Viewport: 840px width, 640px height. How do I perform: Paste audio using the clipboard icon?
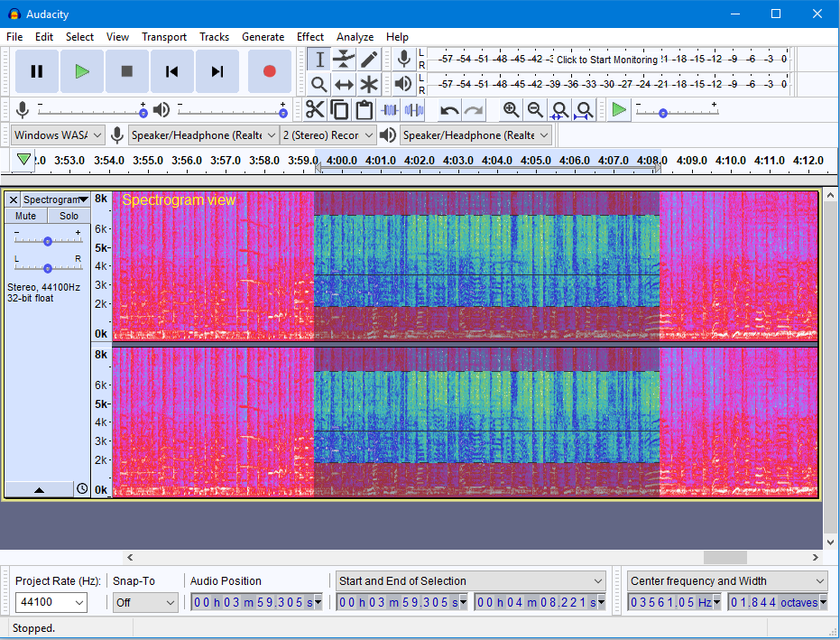pos(365,108)
